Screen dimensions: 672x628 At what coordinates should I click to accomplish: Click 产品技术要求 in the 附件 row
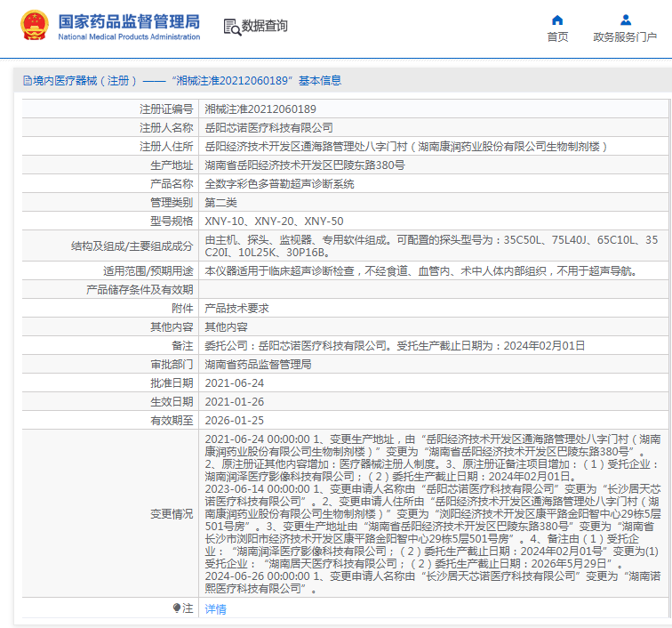(x=236, y=308)
